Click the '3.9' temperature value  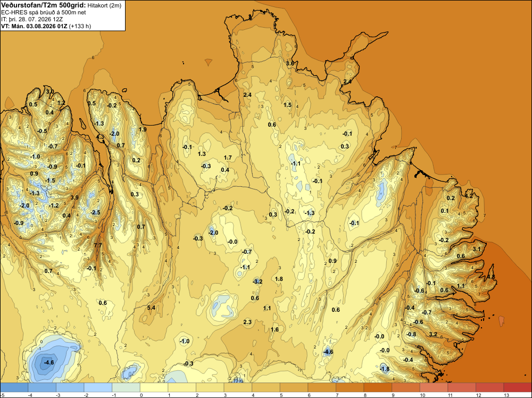(x=74, y=197)
